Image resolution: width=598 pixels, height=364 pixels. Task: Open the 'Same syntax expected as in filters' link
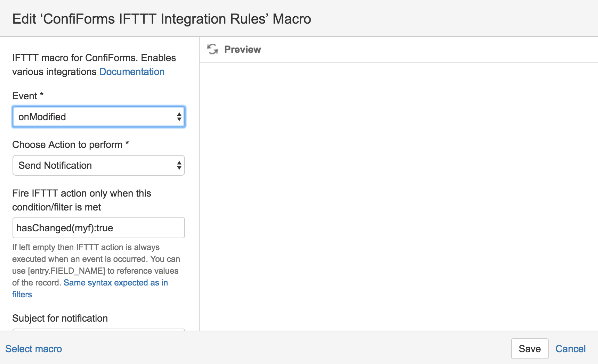pos(90,288)
